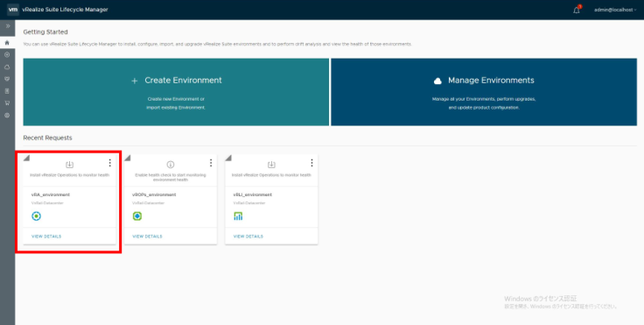Click the vRealize Operations product icon
Viewport: 644px width, 325px height.
(137, 216)
